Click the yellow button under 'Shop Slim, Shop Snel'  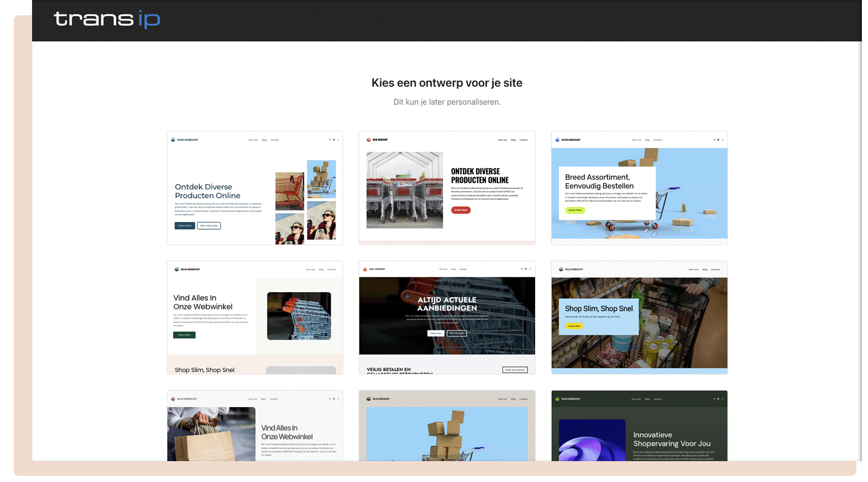(574, 326)
